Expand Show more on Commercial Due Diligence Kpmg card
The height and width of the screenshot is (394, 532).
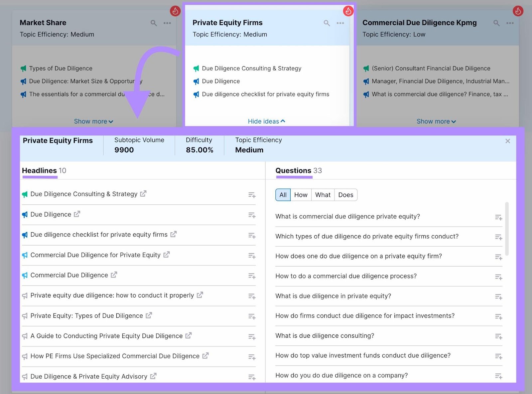[x=436, y=121]
